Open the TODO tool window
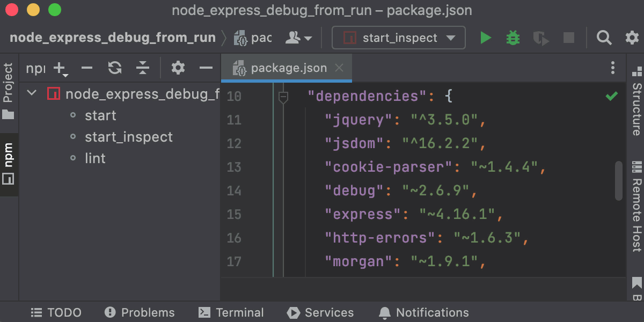The image size is (644, 322). [55, 312]
